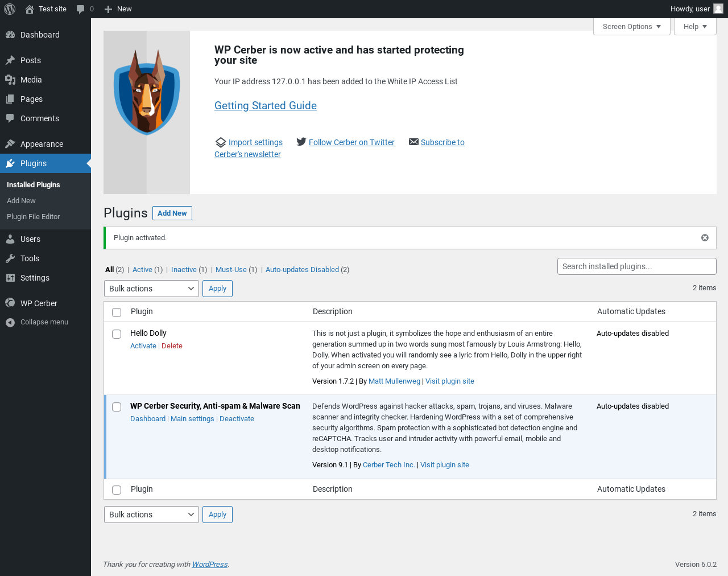Open the Add New plugin submenu

tap(21, 201)
